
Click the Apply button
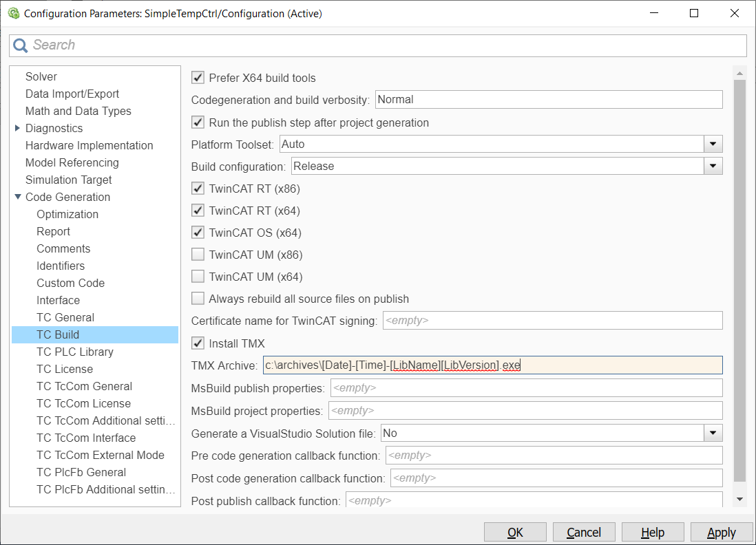coord(722,533)
